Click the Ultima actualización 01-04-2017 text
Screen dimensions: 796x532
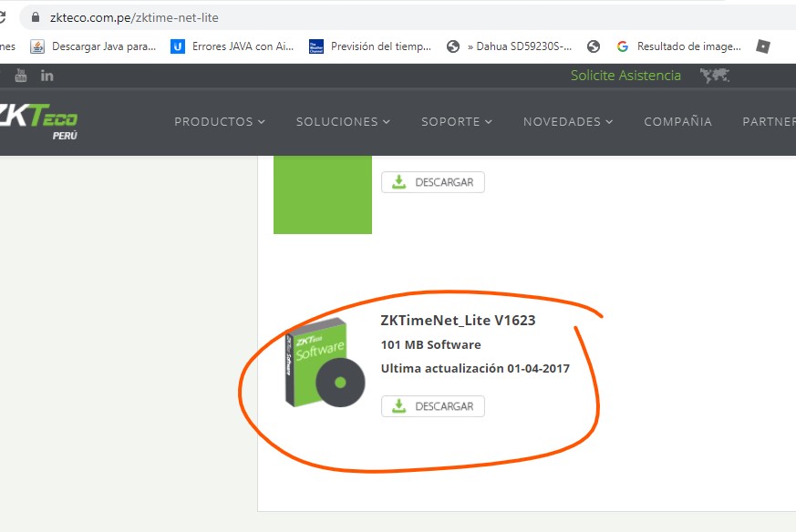475,369
